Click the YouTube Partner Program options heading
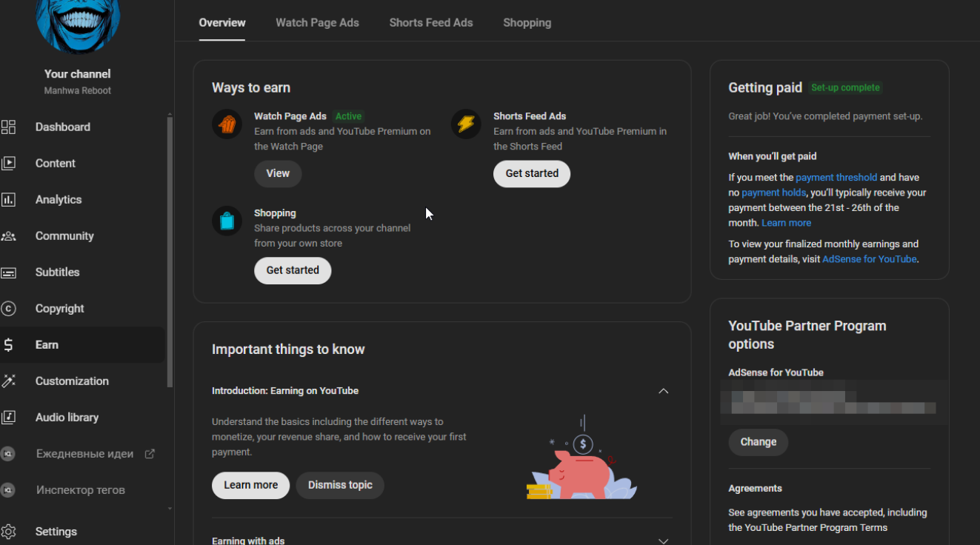 coord(807,335)
